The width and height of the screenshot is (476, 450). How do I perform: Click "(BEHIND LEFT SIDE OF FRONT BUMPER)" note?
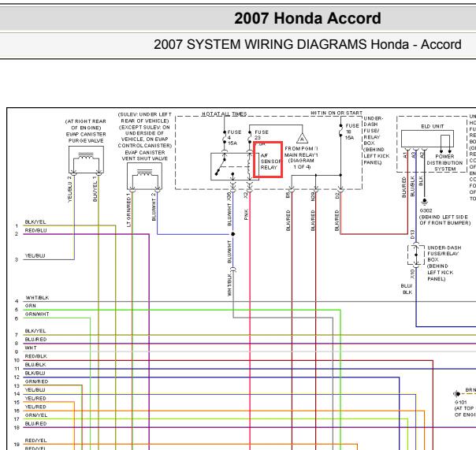click(x=445, y=220)
